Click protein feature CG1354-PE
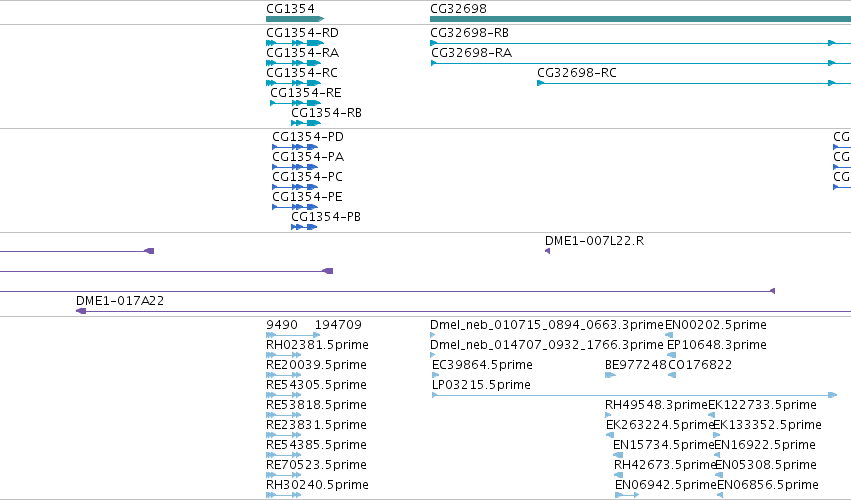The height and width of the screenshot is (500, 851). point(307,197)
